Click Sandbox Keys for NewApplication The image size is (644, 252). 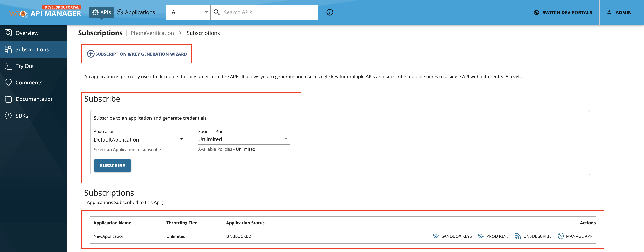coord(452,236)
